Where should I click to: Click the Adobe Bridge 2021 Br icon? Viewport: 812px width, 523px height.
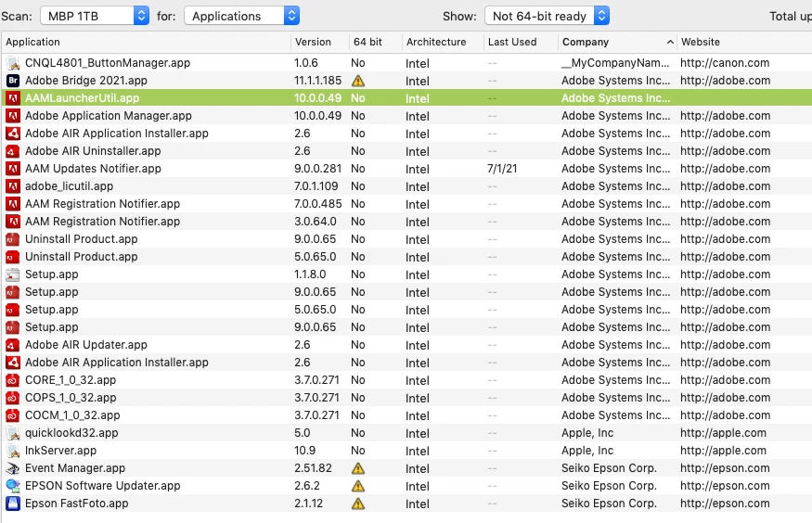pyautogui.click(x=13, y=81)
